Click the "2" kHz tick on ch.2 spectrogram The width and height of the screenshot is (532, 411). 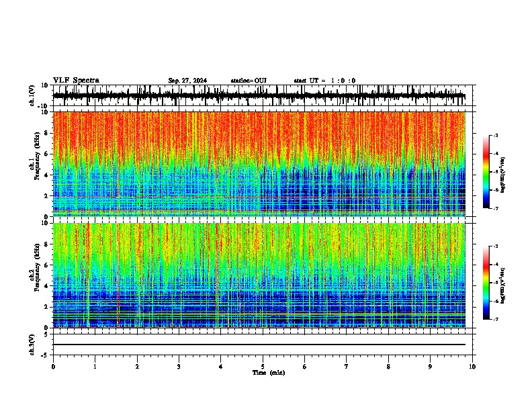47,307
